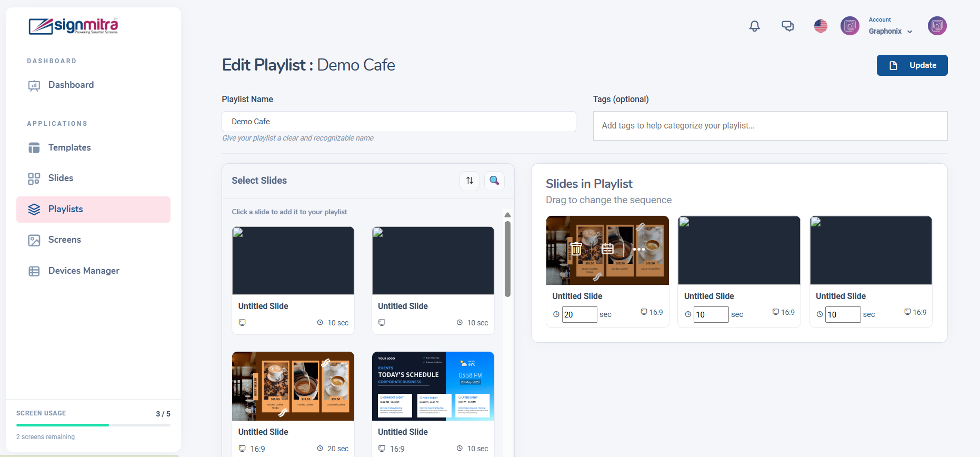Click the third playlist slide's duration field
The height and width of the screenshot is (457, 980).
tap(843, 314)
